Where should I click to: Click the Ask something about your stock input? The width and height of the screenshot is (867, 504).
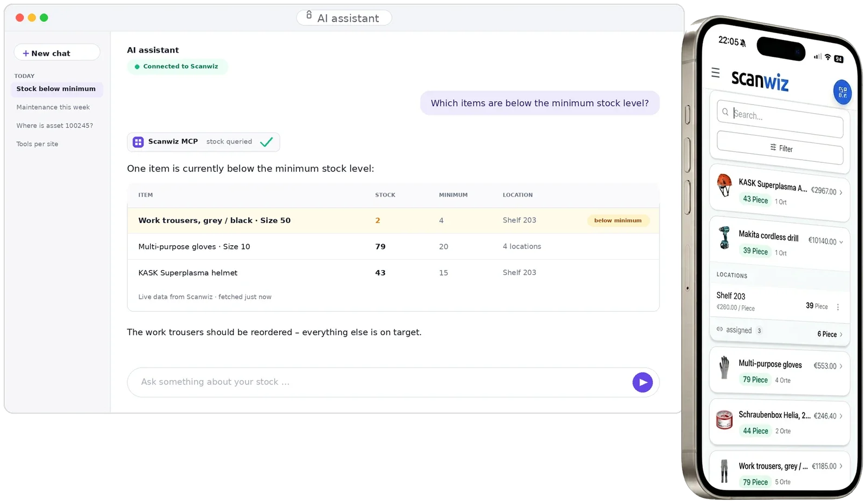(393, 382)
